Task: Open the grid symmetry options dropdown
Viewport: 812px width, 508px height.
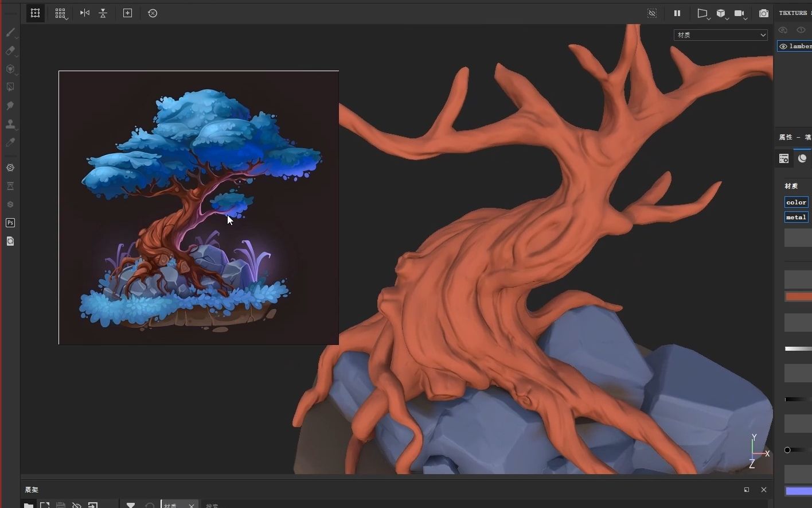Action: click(61, 13)
